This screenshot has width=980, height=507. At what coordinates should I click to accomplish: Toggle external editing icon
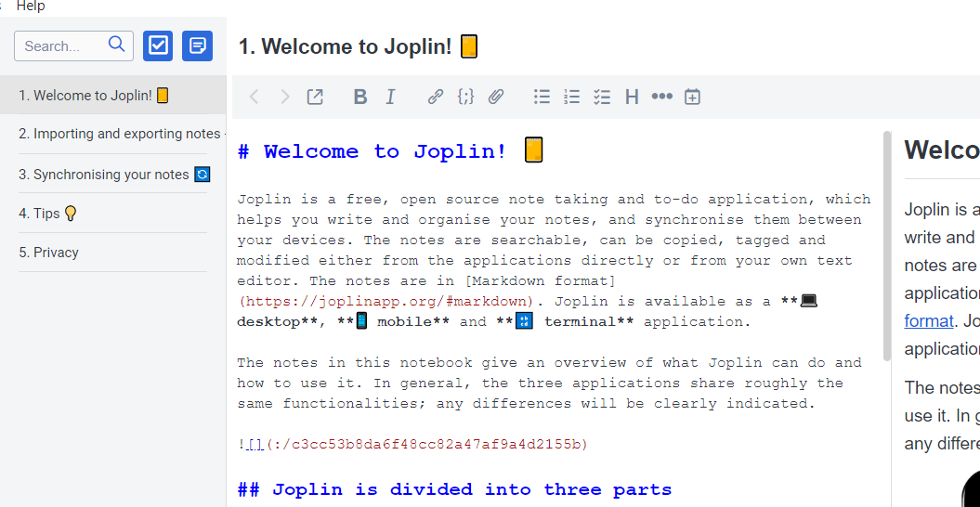tap(315, 97)
